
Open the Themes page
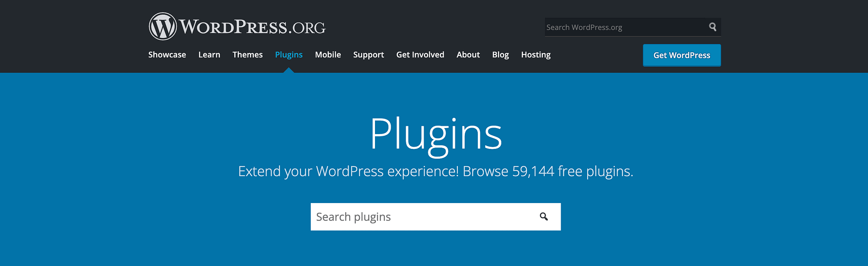(x=247, y=55)
